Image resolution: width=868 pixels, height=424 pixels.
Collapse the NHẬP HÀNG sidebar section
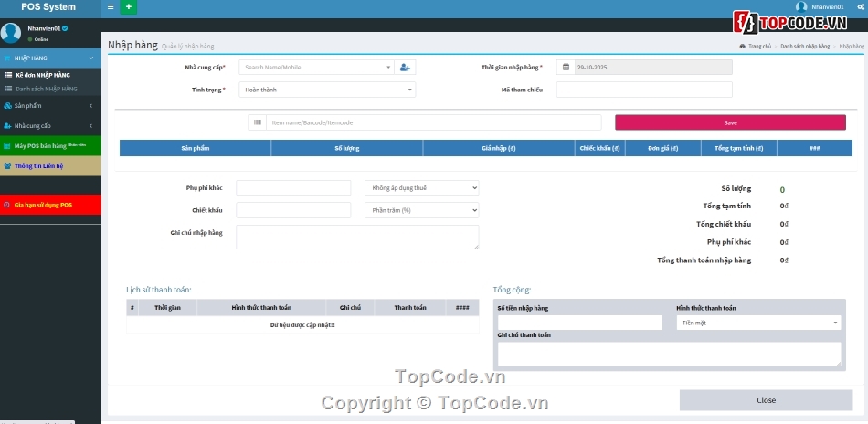coord(49,58)
